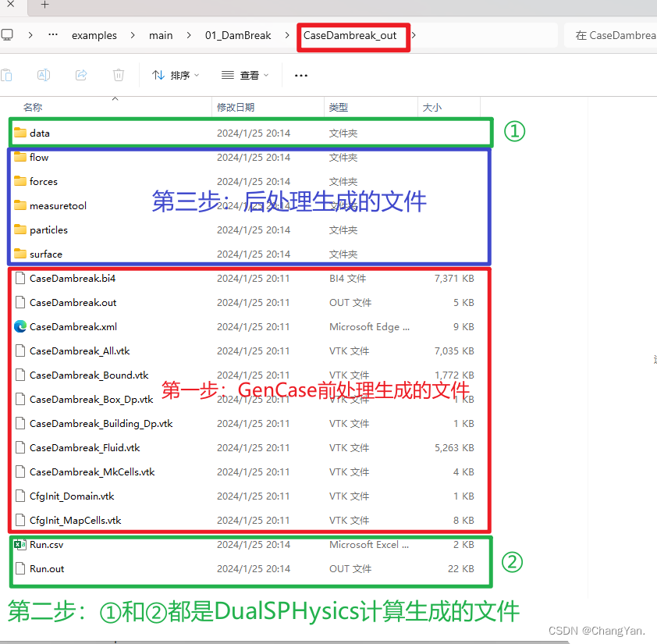
Task: Click the 5,263 KB size value
Action: 454,448
